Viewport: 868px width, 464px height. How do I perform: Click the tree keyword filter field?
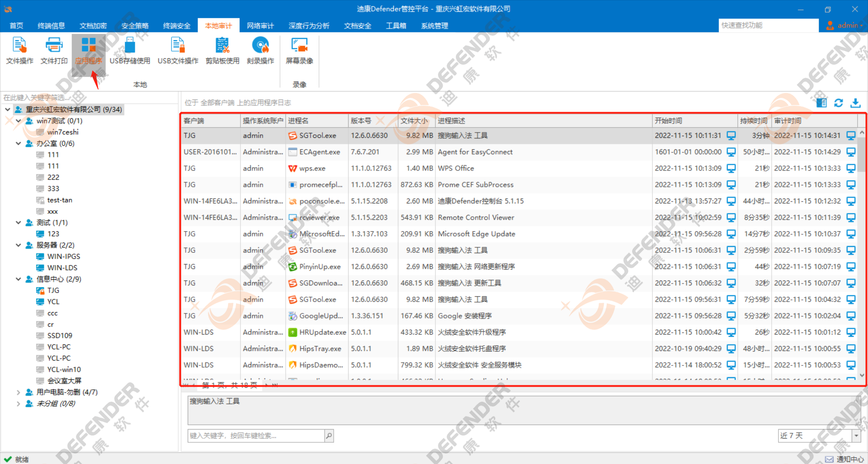(x=90, y=97)
